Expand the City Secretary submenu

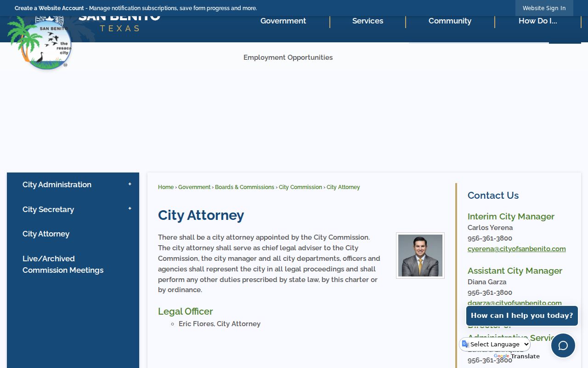pyautogui.click(x=130, y=209)
